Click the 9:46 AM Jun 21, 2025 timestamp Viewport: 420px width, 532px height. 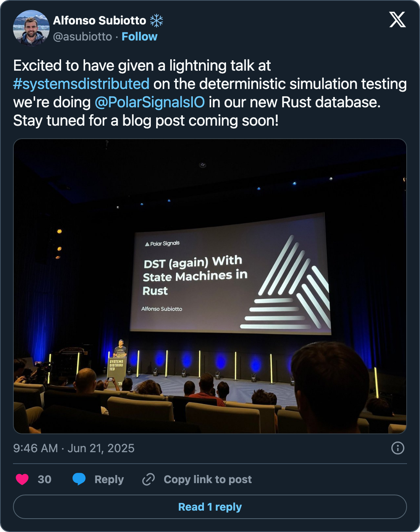pyautogui.click(x=74, y=448)
